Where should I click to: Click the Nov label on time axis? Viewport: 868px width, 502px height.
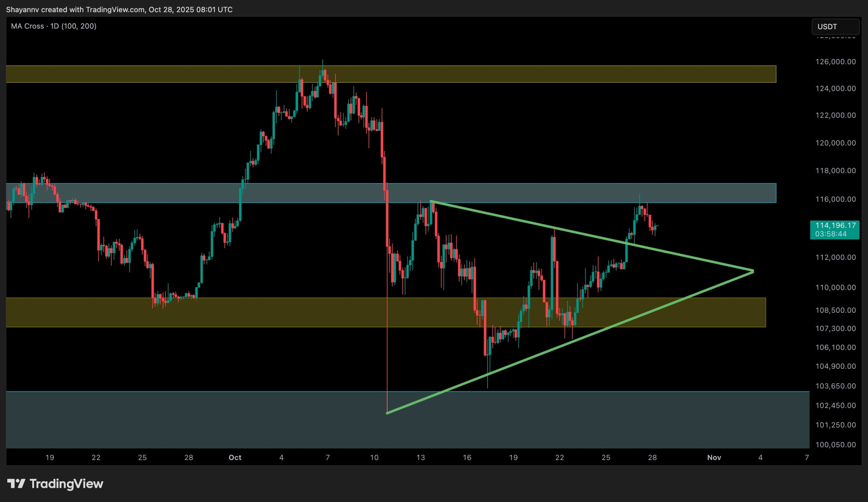tap(714, 458)
